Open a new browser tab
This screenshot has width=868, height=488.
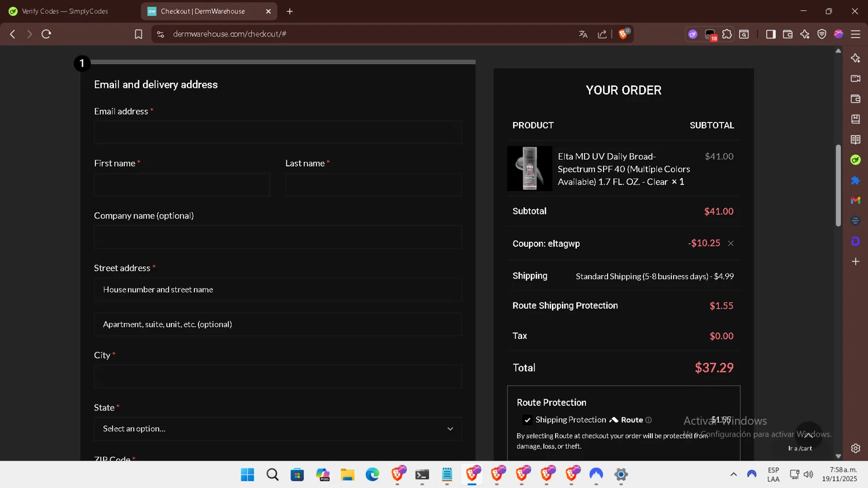[x=290, y=11]
